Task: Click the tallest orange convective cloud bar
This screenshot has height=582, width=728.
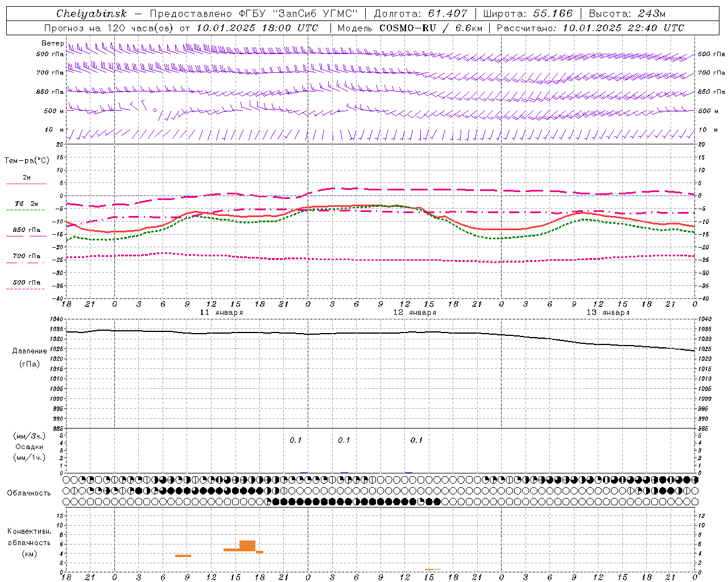Action: [247, 546]
